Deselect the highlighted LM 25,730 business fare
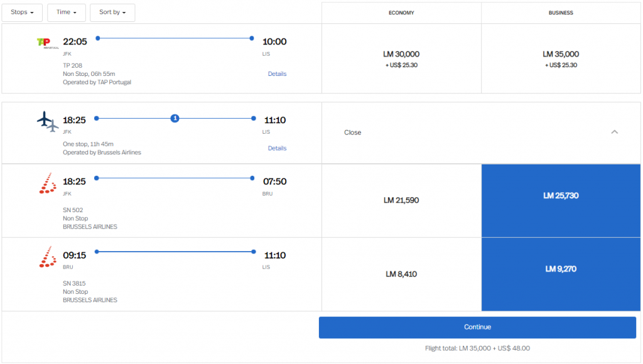 pyautogui.click(x=561, y=195)
